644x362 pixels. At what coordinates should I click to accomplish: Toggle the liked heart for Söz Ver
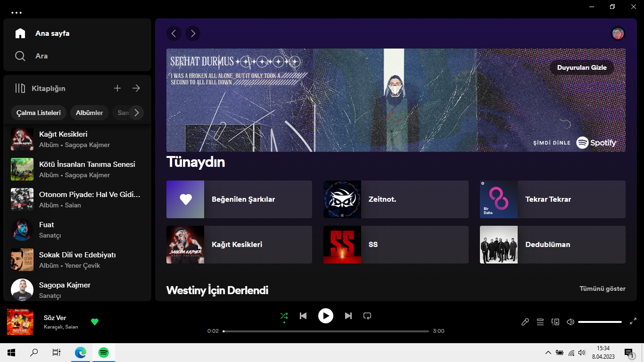pyautogui.click(x=95, y=322)
